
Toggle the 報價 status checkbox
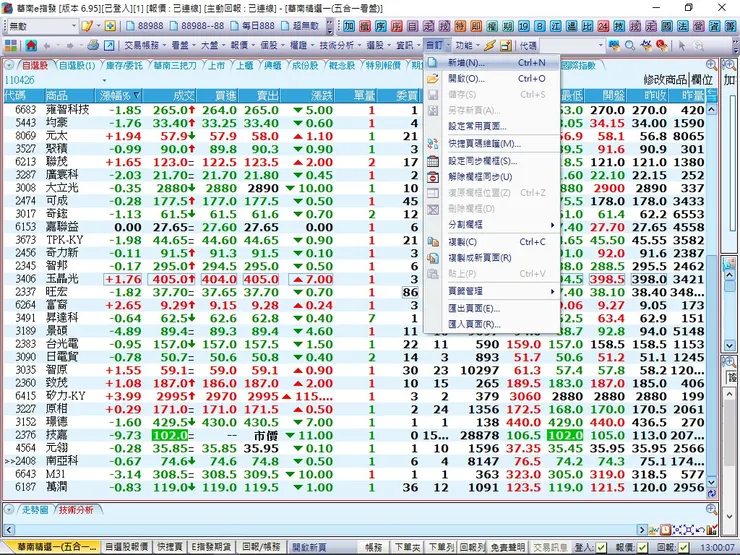point(642,547)
